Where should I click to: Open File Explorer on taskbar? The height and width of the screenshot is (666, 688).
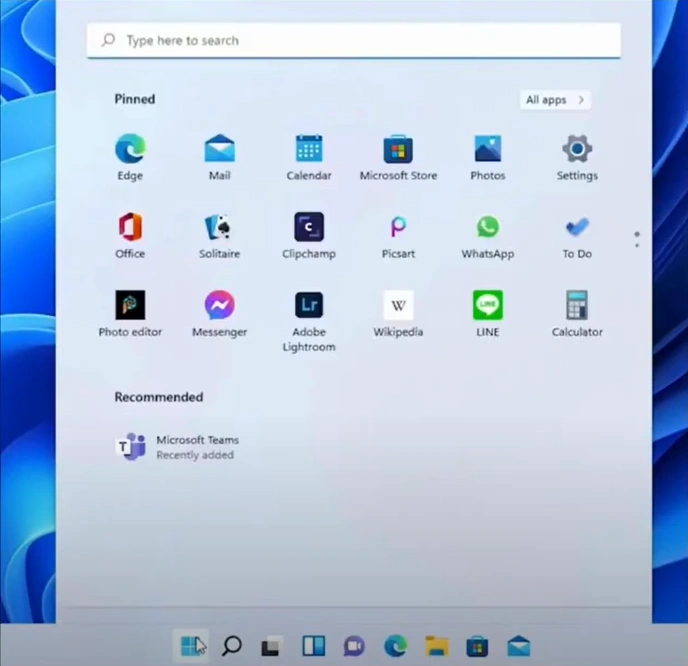(x=437, y=646)
